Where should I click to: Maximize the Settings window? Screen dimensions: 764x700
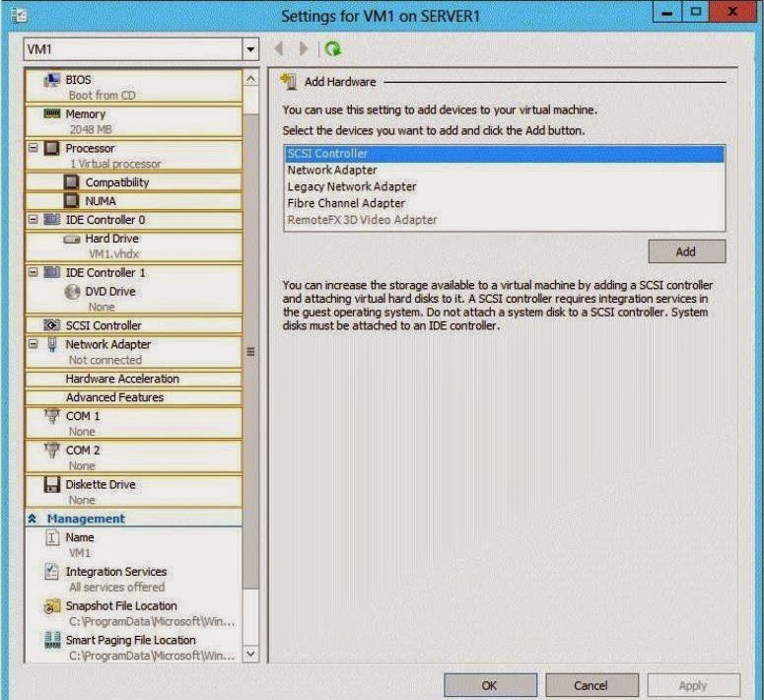(696, 12)
